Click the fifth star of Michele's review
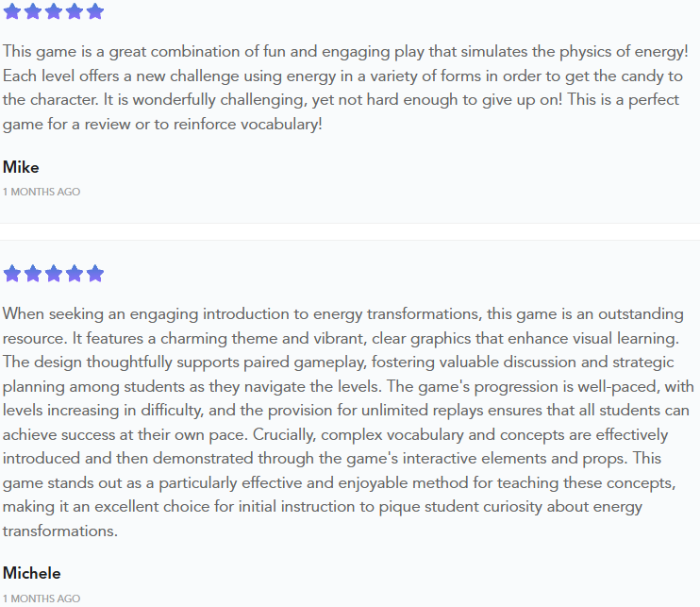Viewport: 700px width, 607px height. click(95, 274)
